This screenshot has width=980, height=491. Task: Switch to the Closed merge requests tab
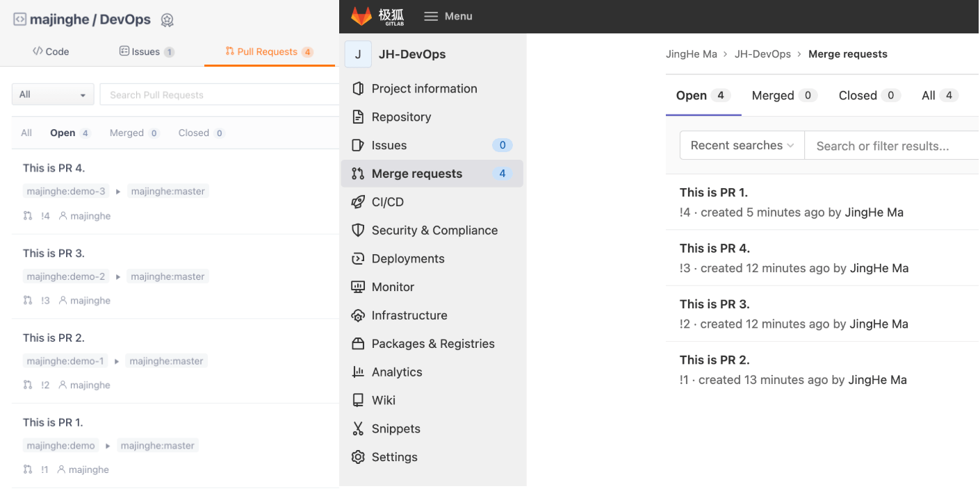[869, 96]
